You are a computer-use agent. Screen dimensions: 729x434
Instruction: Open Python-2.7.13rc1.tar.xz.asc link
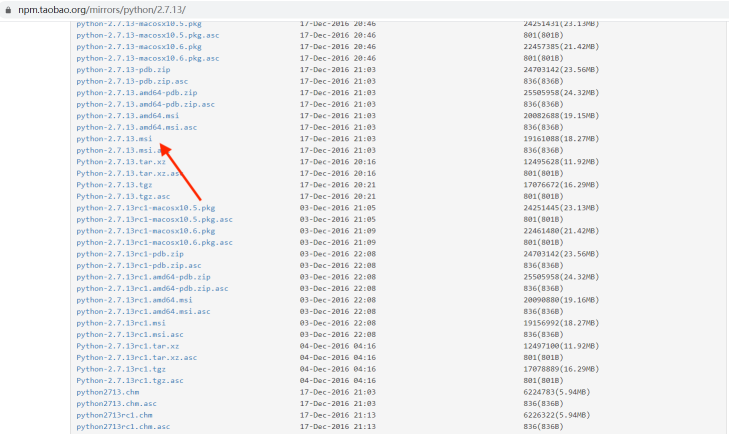137,357
